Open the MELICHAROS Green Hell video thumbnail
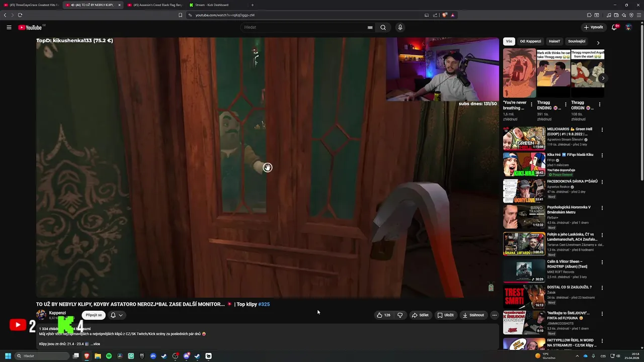The image size is (644, 362). pyautogui.click(x=524, y=138)
